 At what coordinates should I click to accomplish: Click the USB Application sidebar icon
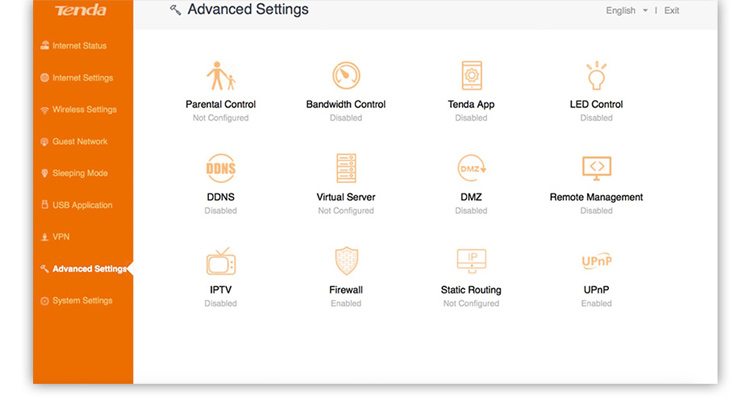tap(44, 205)
